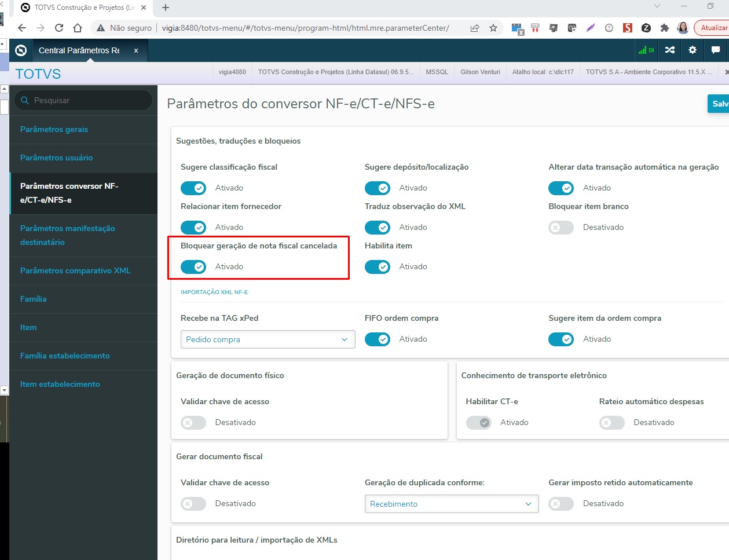Open Família estabelecimento menu item
Viewport: 729px width, 560px height.
point(83,356)
